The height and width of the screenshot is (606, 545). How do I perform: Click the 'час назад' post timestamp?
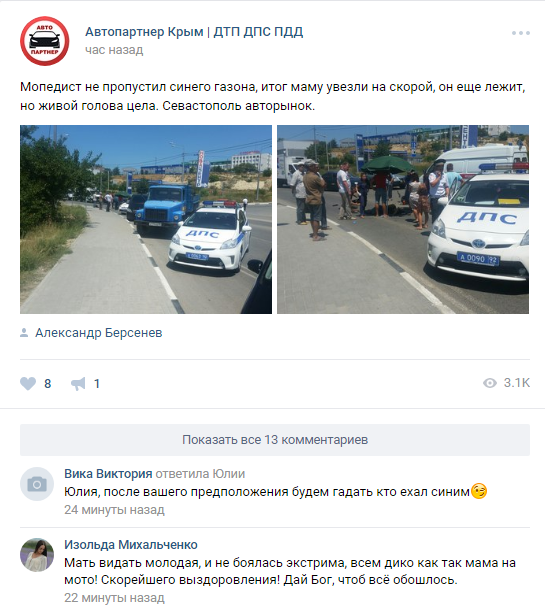114,50
